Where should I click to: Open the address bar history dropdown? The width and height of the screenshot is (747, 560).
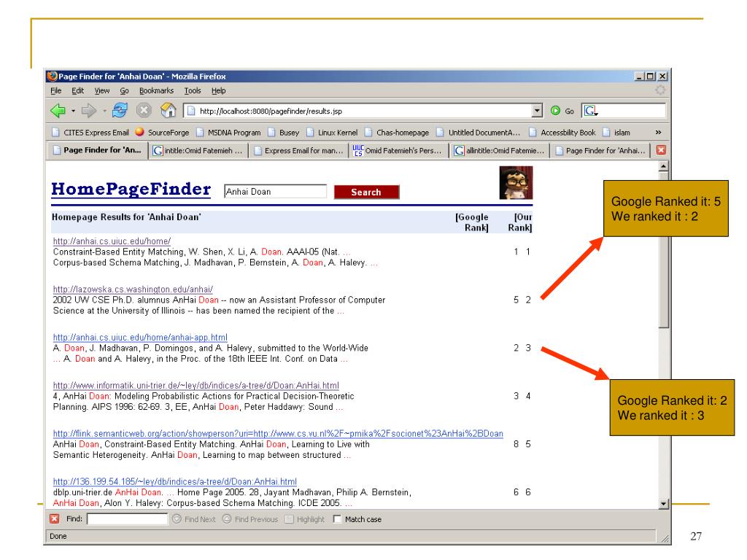click(537, 111)
